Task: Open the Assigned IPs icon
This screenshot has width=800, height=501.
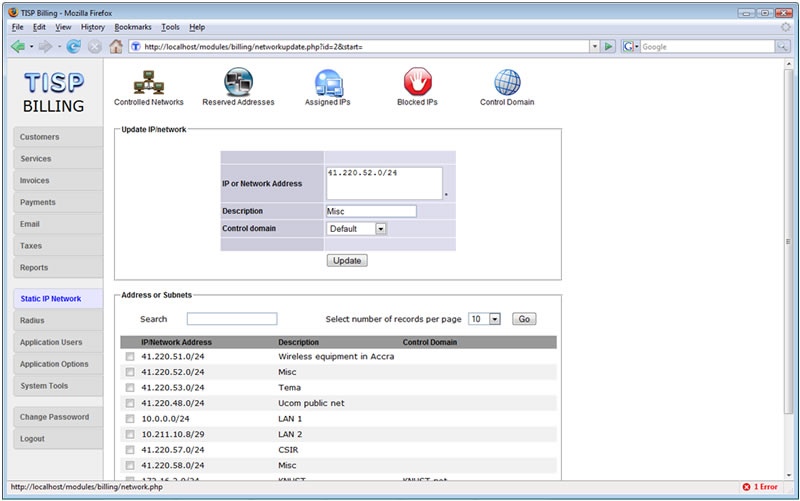Action: (329, 82)
